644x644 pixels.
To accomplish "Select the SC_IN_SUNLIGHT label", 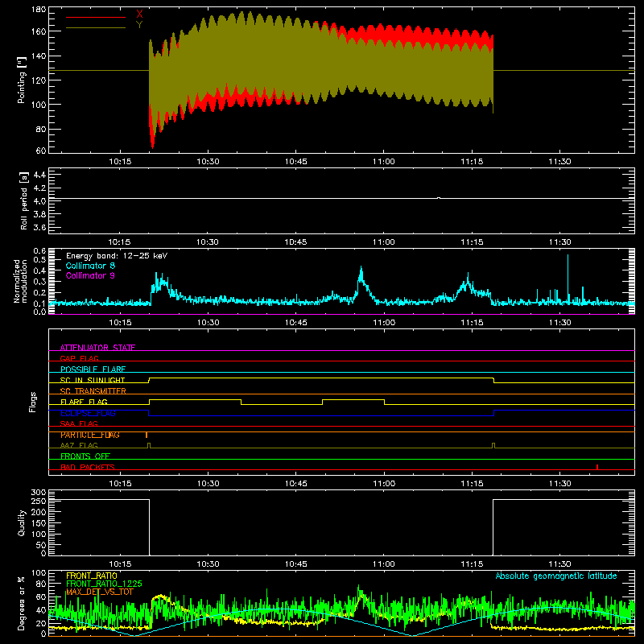I will pyautogui.click(x=93, y=380).
